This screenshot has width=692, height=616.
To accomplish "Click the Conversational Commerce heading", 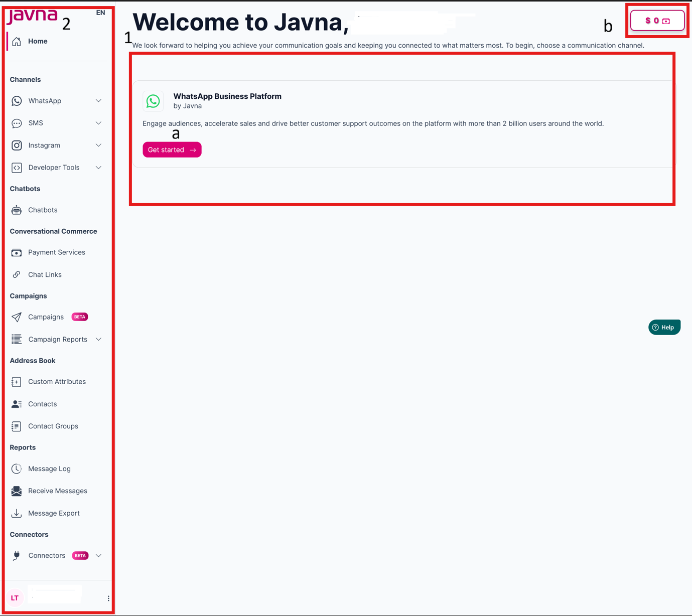I will pyautogui.click(x=54, y=231).
